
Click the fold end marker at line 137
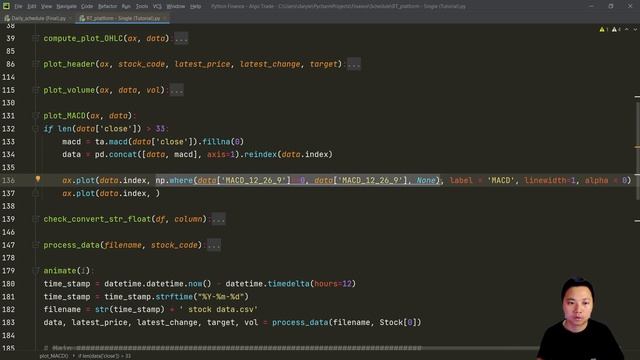click(x=36, y=193)
